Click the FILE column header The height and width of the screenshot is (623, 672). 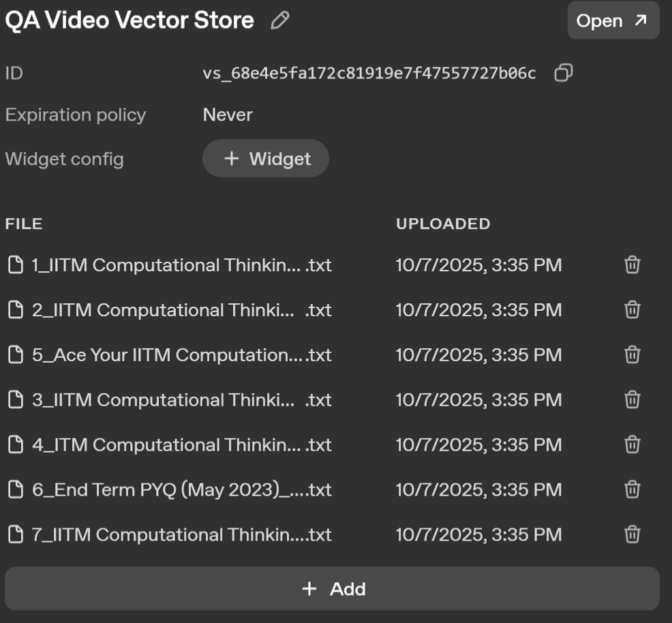(x=24, y=224)
